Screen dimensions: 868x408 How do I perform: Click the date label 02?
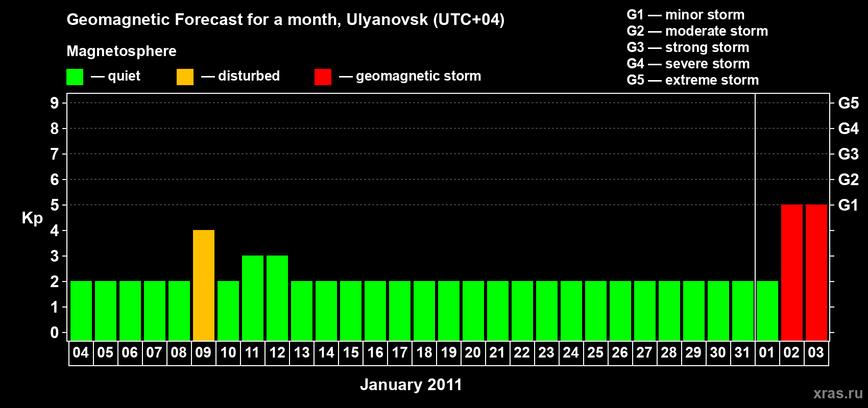coord(791,353)
